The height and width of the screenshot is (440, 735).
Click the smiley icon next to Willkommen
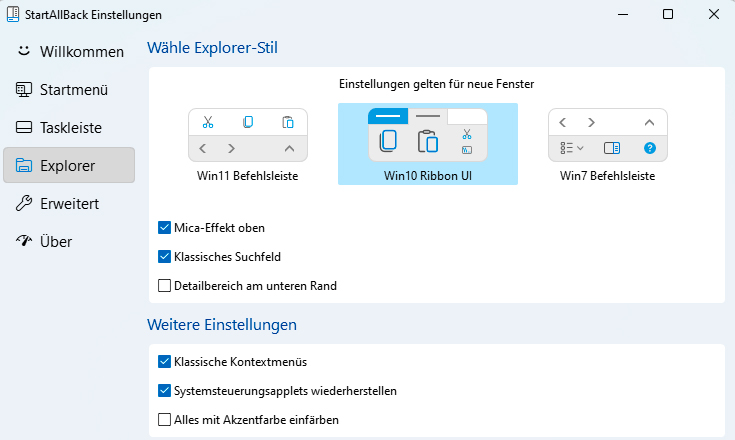[24, 51]
